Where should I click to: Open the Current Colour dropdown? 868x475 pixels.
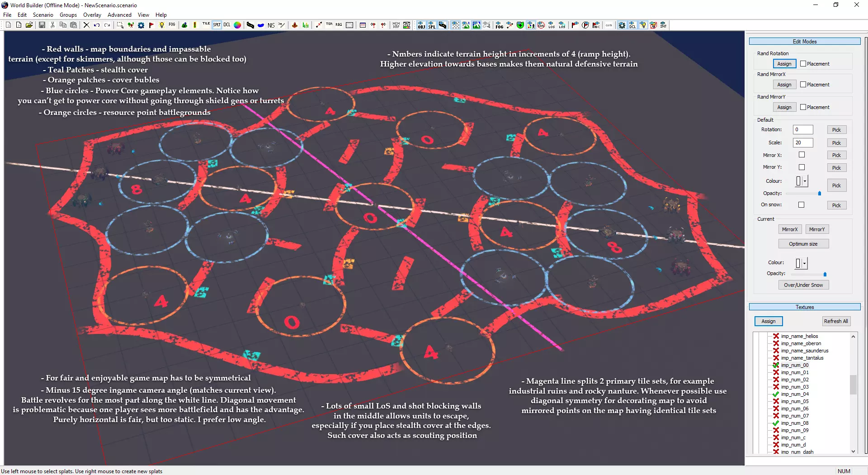tap(804, 263)
